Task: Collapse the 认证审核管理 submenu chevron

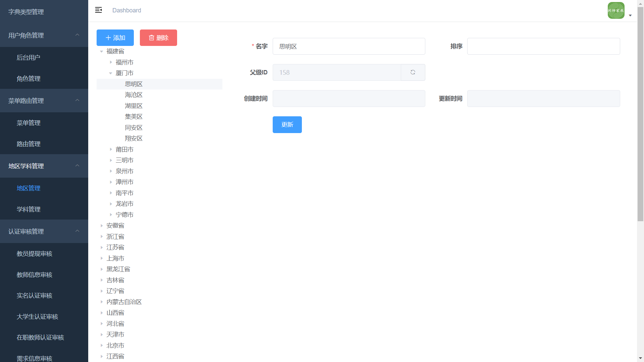Action: pos(77,231)
